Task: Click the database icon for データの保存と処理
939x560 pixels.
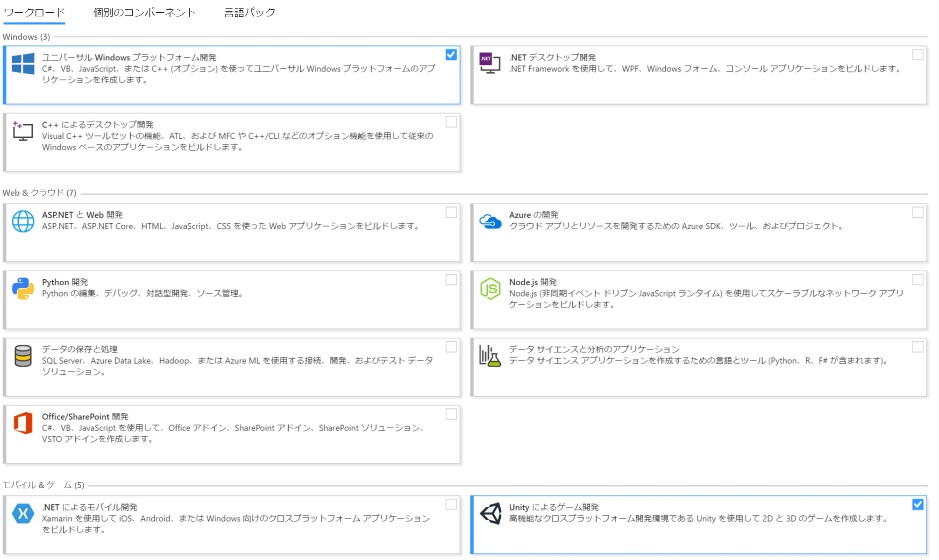Action: (23, 356)
